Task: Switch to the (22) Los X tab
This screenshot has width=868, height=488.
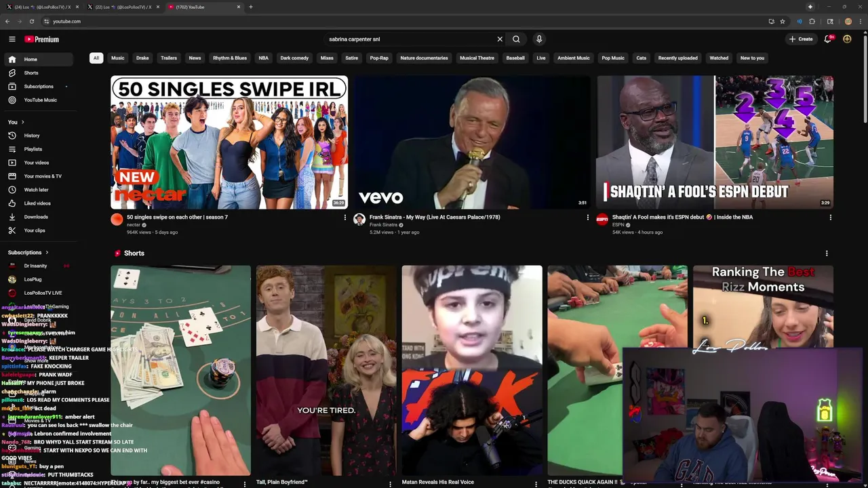Action: tap(122, 7)
